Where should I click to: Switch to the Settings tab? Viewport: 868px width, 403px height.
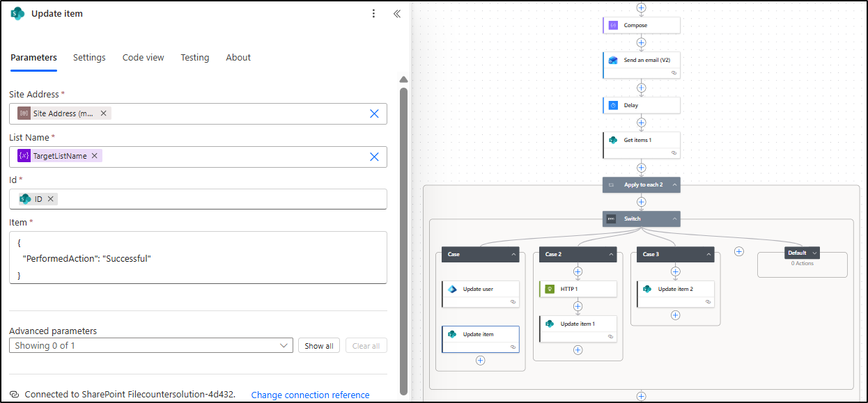(x=89, y=57)
